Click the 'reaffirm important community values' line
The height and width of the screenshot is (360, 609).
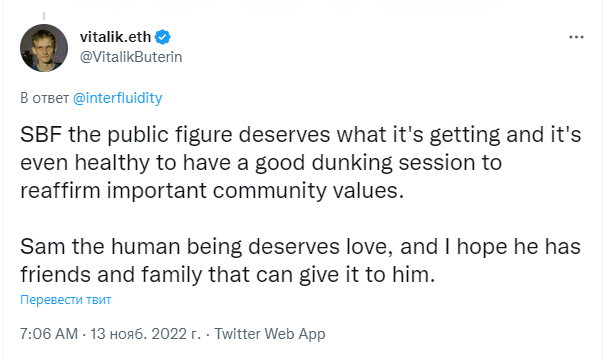(212, 191)
